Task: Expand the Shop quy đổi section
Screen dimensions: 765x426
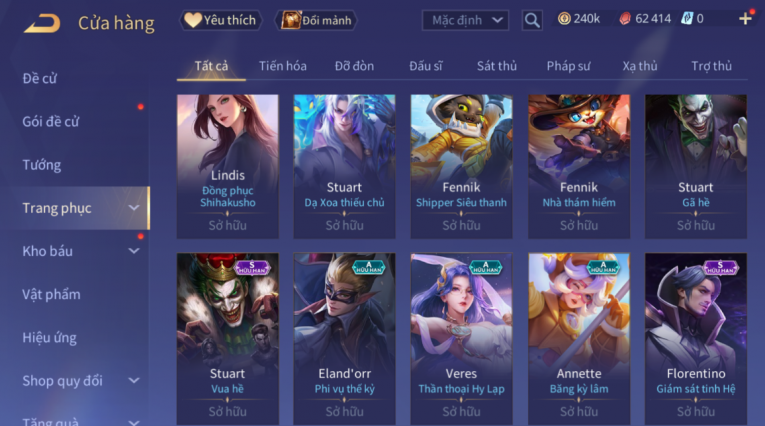Action: 134,381
